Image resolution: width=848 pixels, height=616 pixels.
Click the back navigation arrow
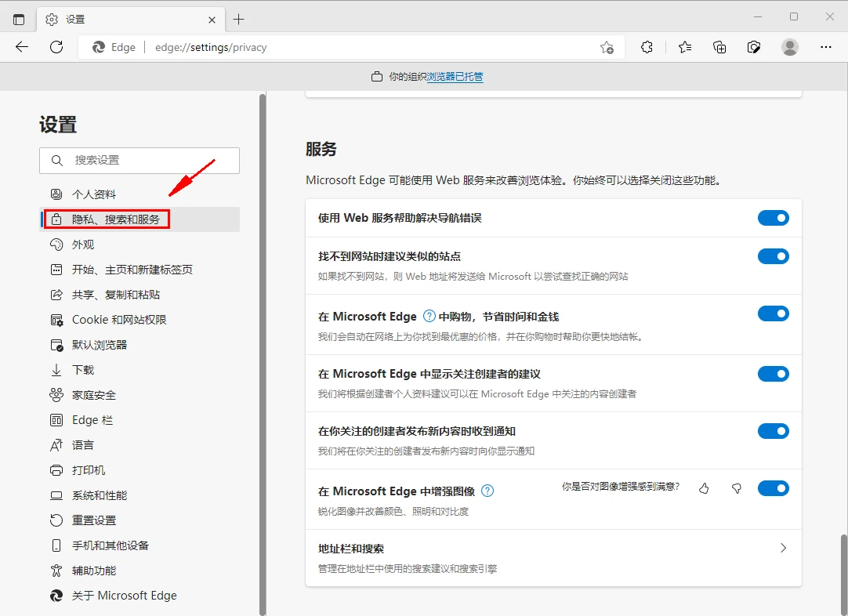coord(22,47)
